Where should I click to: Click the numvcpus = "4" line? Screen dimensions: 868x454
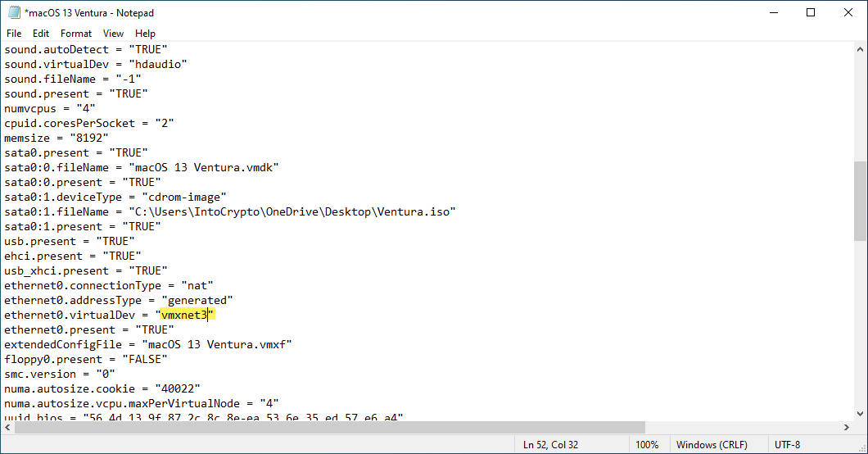pos(50,108)
